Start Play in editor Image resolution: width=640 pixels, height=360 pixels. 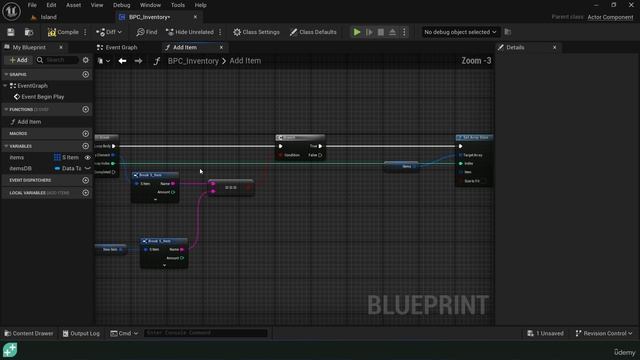coord(357,32)
